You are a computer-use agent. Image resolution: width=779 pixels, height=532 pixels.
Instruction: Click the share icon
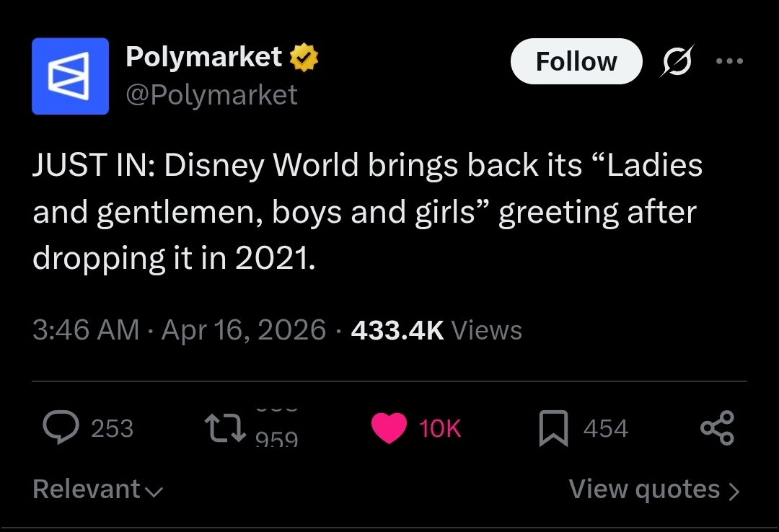[x=717, y=427]
